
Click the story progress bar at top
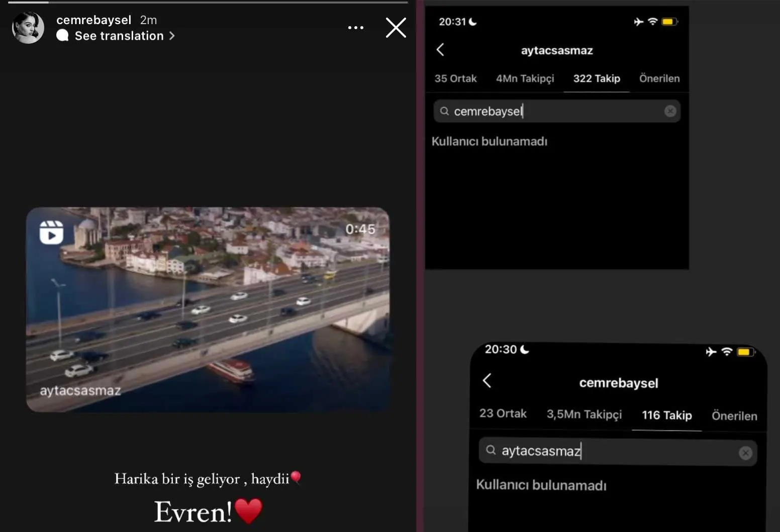(208, 3)
